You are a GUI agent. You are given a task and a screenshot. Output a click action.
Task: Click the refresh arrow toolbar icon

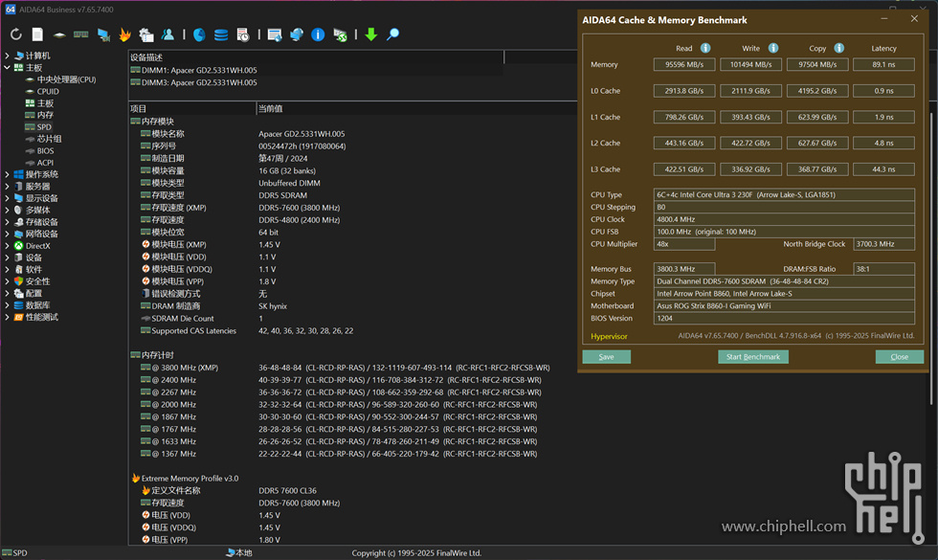tap(16, 34)
